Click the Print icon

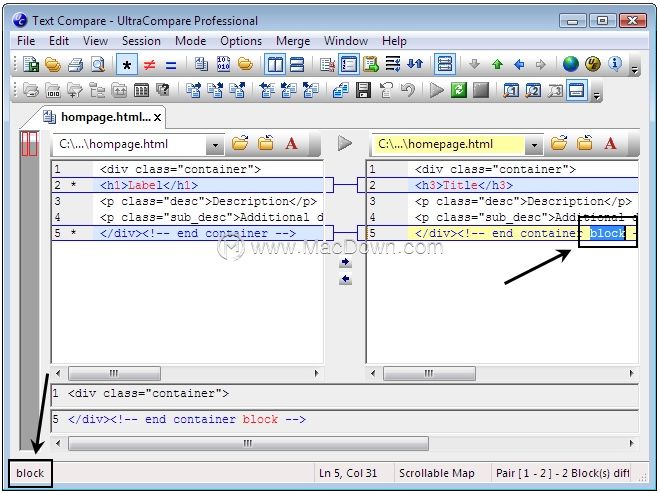(x=75, y=64)
